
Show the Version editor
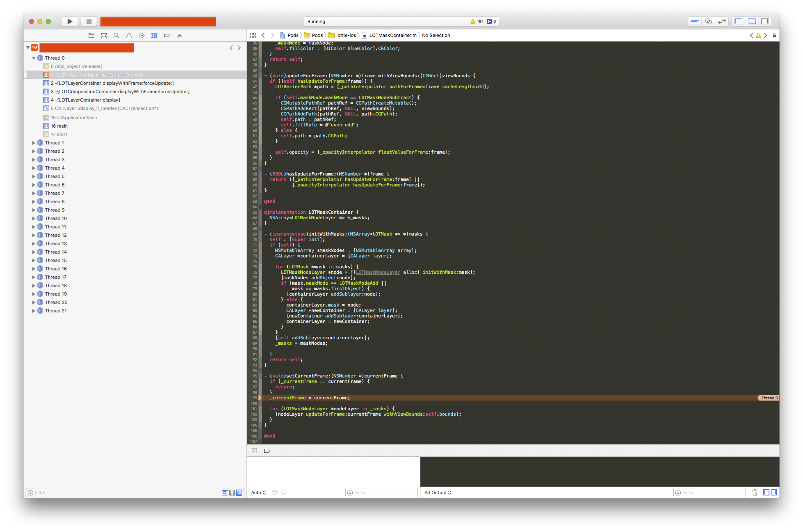click(x=722, y=21)
